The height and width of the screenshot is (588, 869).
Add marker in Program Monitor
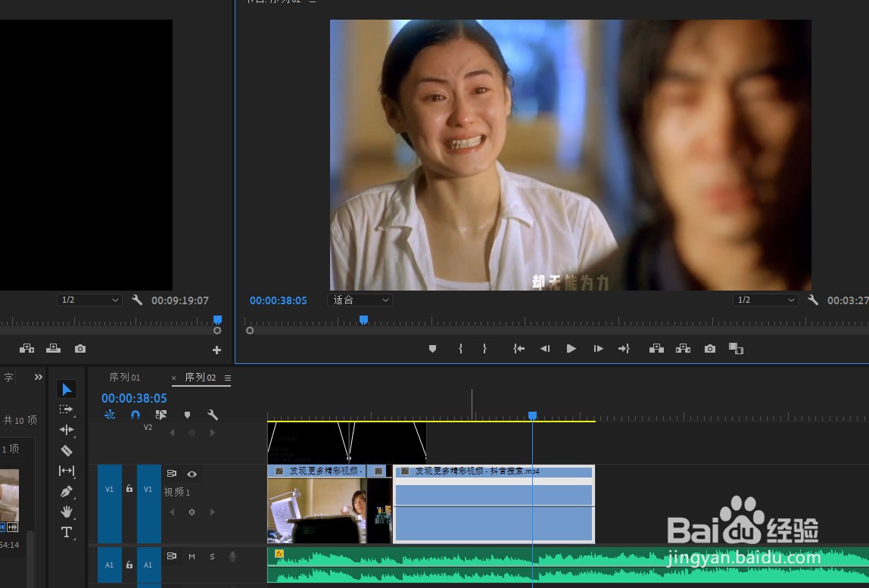[433, 349]
